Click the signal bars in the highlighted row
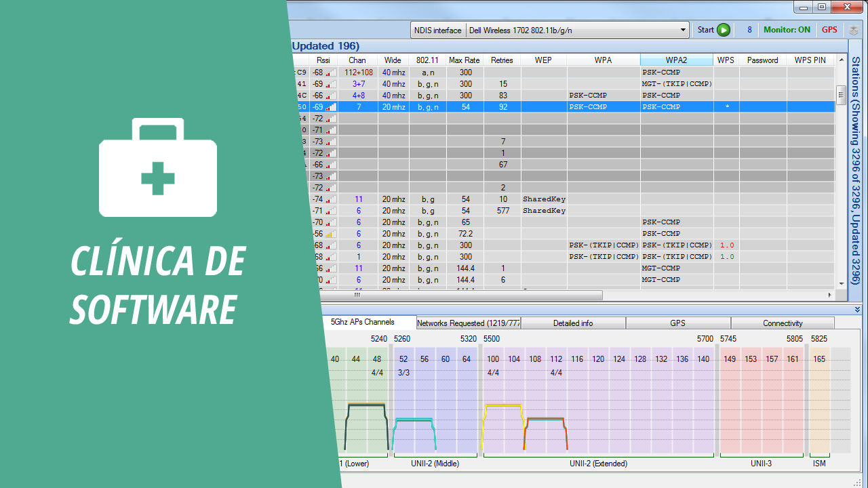The image size is (868, 488). click(331, 107)
